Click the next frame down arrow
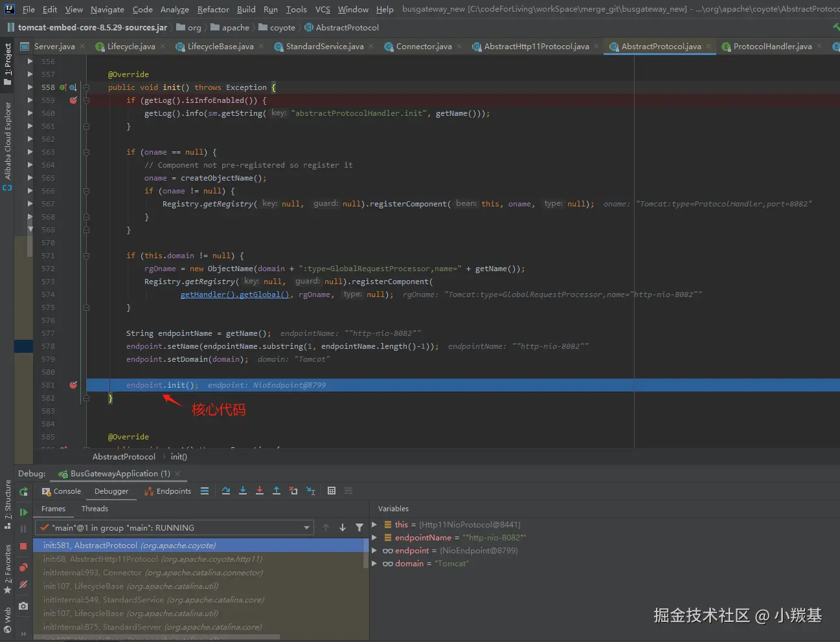The height and width of the screenshot is (642, 840). click(x=343, y=527)
